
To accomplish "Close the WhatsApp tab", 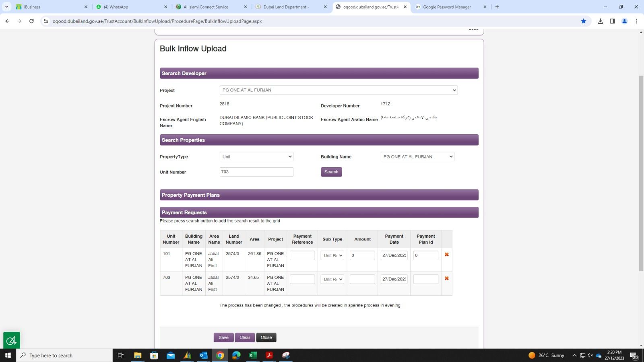I will [165, 7].
